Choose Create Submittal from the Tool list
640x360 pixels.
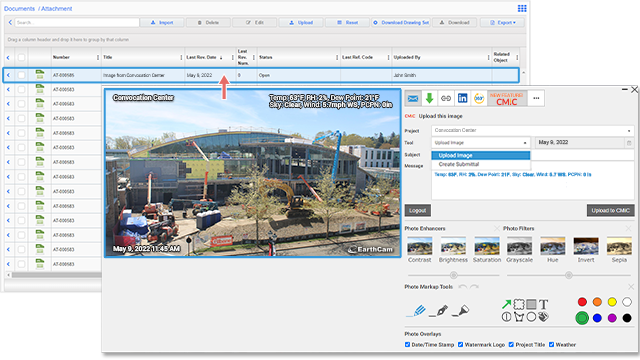(481, 164)
